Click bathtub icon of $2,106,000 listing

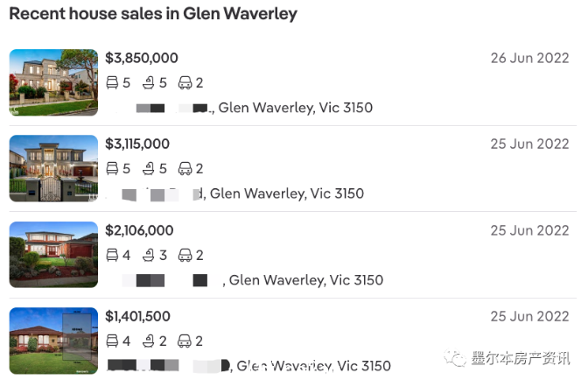click(149, 255)
